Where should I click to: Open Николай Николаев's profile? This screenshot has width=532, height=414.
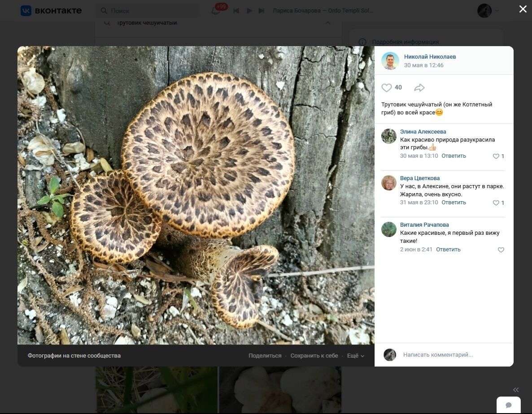click(430, 57)
